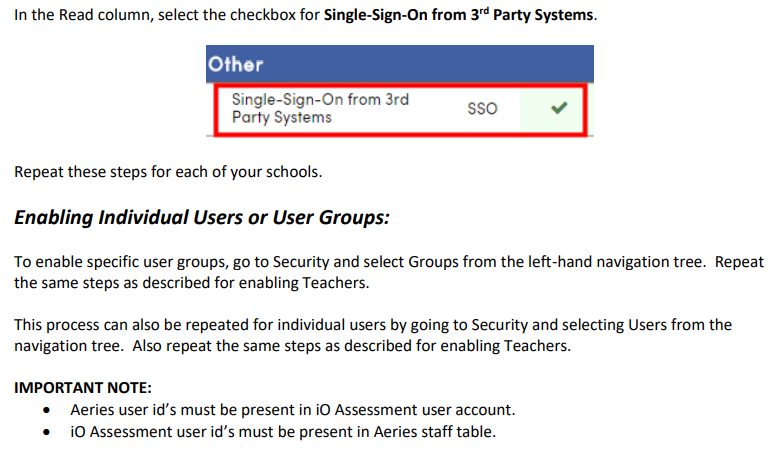Click the Enabling Individual Users or User Groups heading

coord(202,218)
